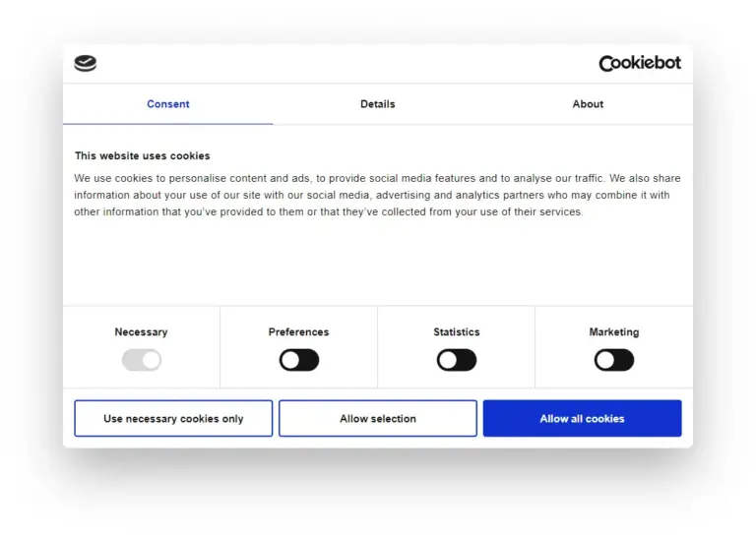Click the Necessary category label
Viewport: 756px width, 537px height.
tap(141, 332)
